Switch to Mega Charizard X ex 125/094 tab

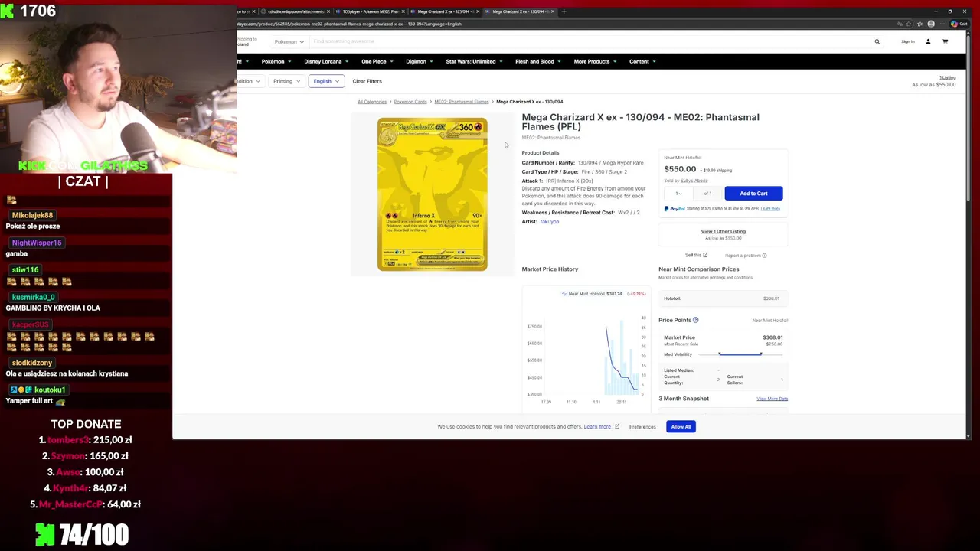(445, 11)
